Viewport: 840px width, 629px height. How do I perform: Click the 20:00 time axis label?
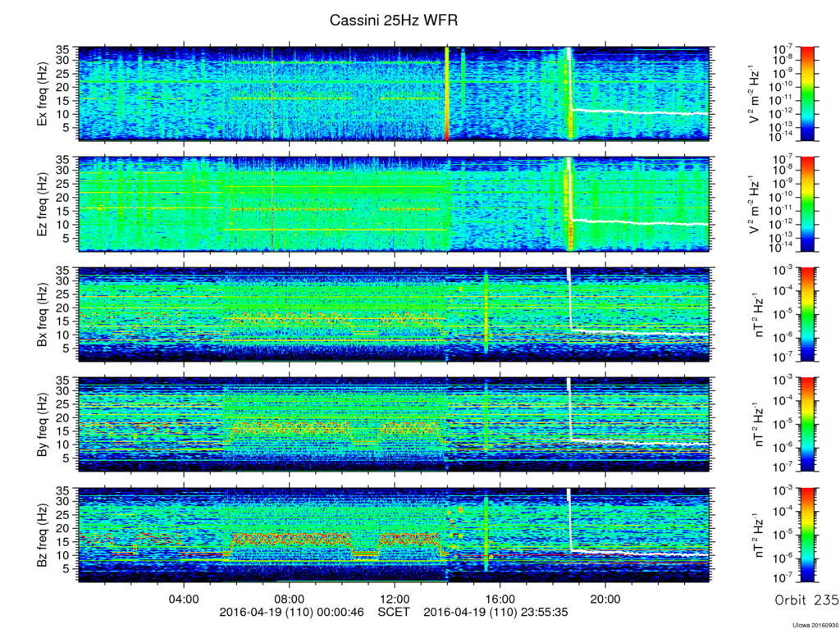pos(605,599)
